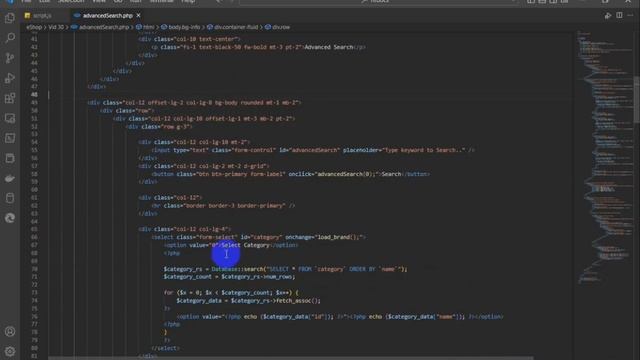
Task: Click the editor horizontal scrollbar
Action: point(291,358)
